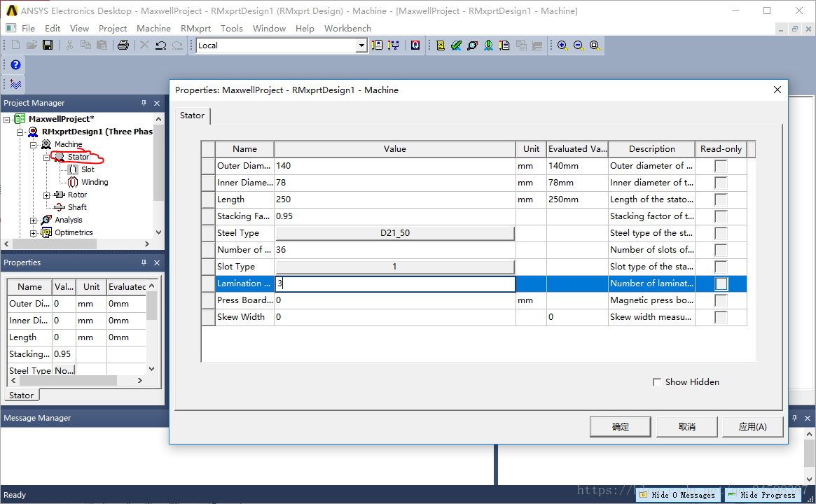Viewport: 816px width, 504px height.
Task: Click the Print icon in the toolbar
Action: pos(123,45)
